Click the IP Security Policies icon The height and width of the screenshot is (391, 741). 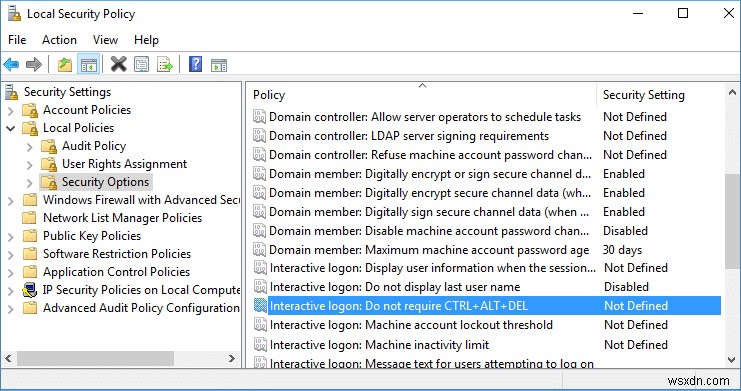click(30, 290)
